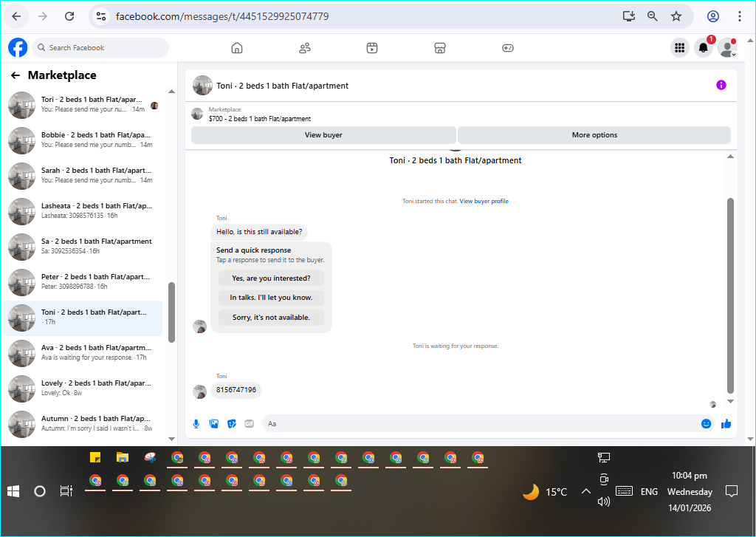Open the Lasheata conversation
This screenshot has height=537, width=756.
tap(83, 211)
